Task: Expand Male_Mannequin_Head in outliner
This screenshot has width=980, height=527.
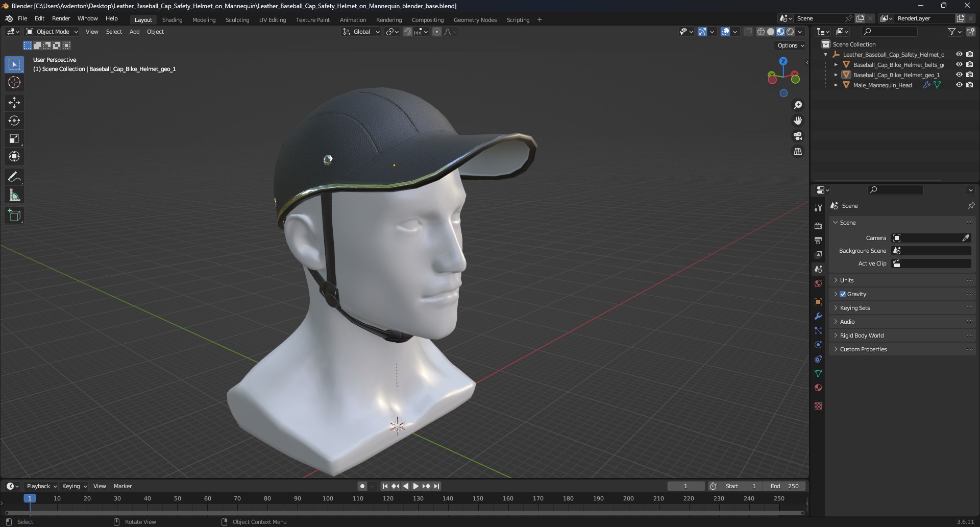Action: click(836, 85)
